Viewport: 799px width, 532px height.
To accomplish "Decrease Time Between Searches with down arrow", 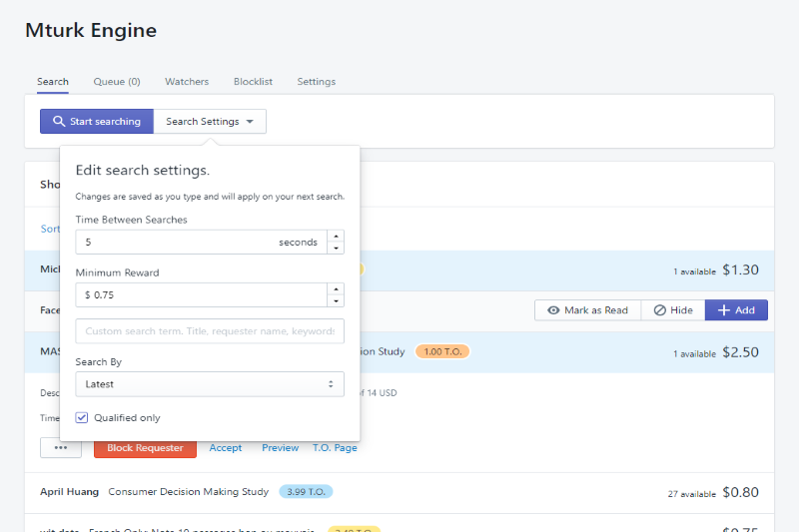I will [336, 249].
